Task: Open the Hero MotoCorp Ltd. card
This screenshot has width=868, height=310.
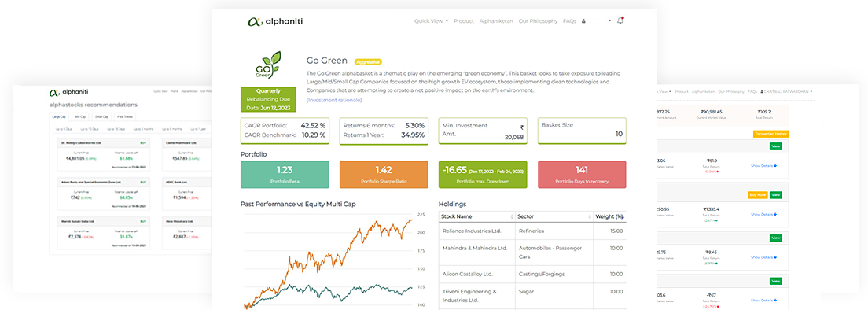Action: 188,233
